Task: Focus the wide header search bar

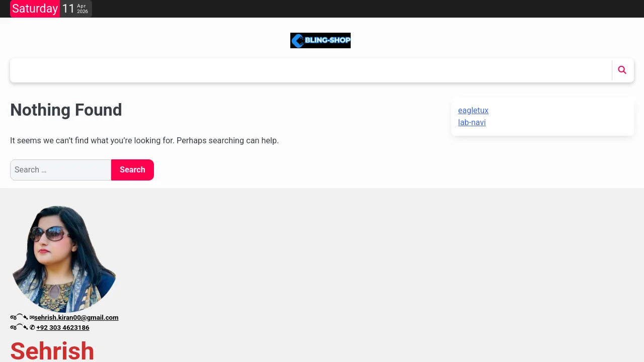Action: pos(310,70)
